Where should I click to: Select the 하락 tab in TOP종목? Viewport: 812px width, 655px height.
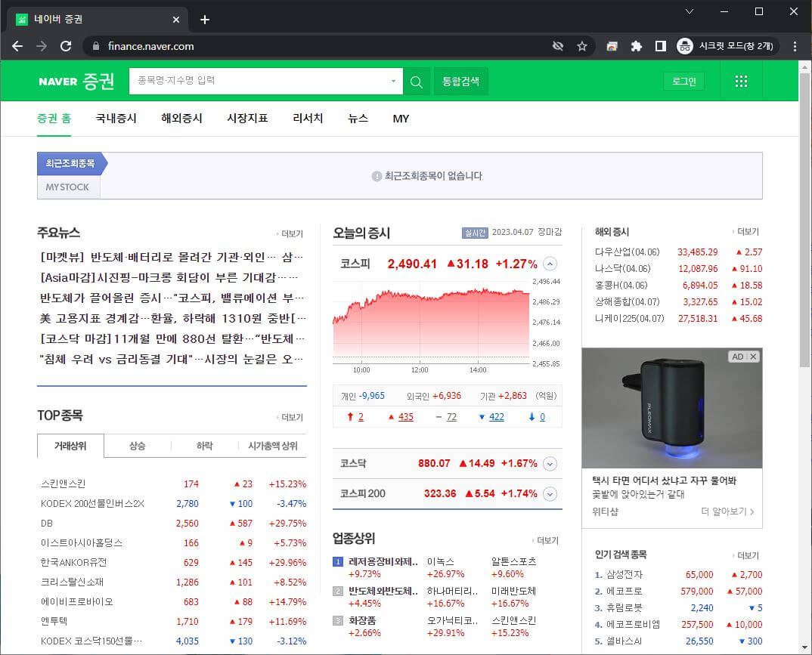[205, 446]
